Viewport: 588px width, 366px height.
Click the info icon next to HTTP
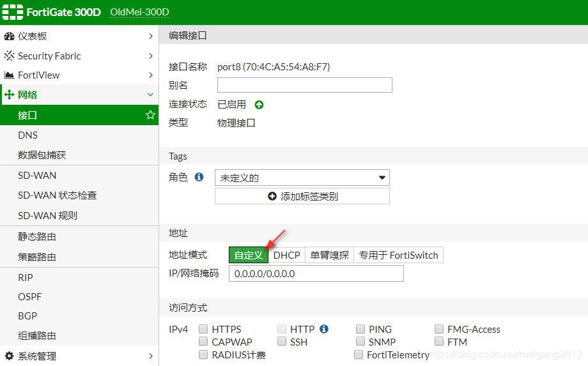(324, 328)
